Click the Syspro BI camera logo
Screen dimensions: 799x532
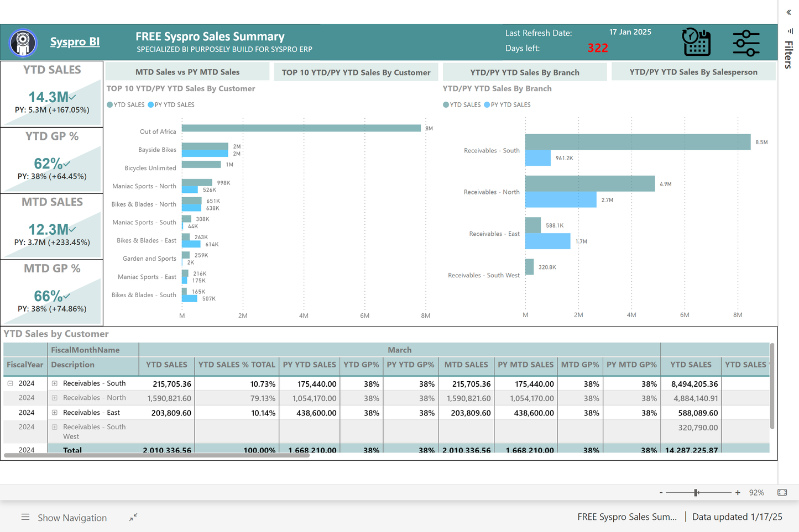pyautogui.click(x=23, y=43)
